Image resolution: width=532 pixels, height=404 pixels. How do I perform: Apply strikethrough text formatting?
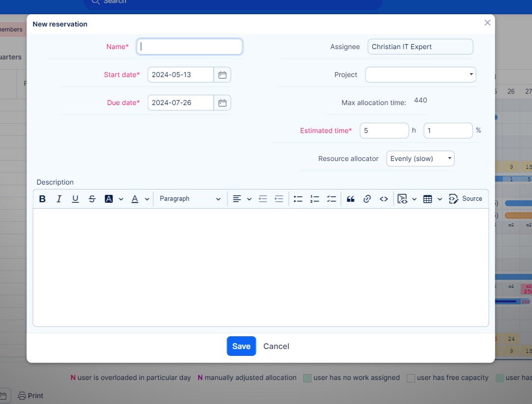click(92, 199)
